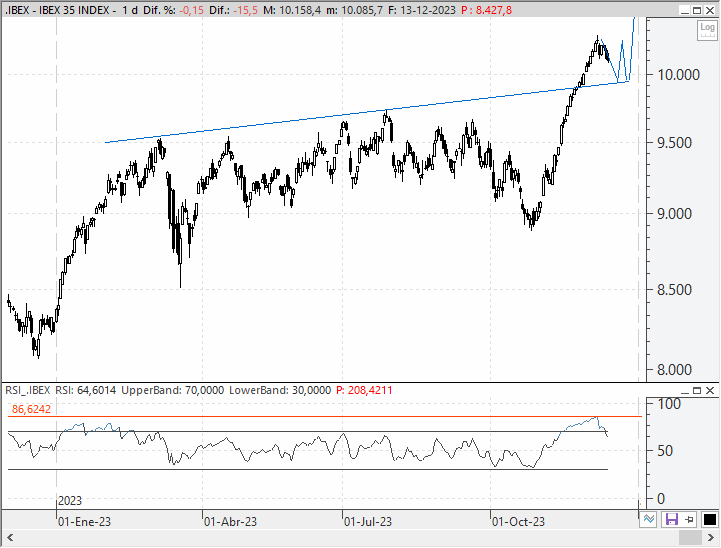Click the 'UpperBand: 70,0000' text

tap(172, 390)
